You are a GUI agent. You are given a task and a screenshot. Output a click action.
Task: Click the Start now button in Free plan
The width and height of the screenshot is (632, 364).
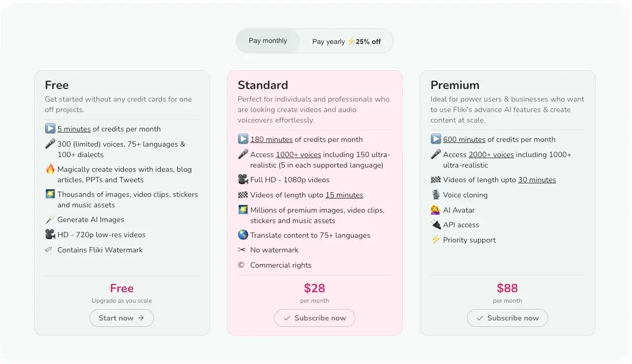122,318
